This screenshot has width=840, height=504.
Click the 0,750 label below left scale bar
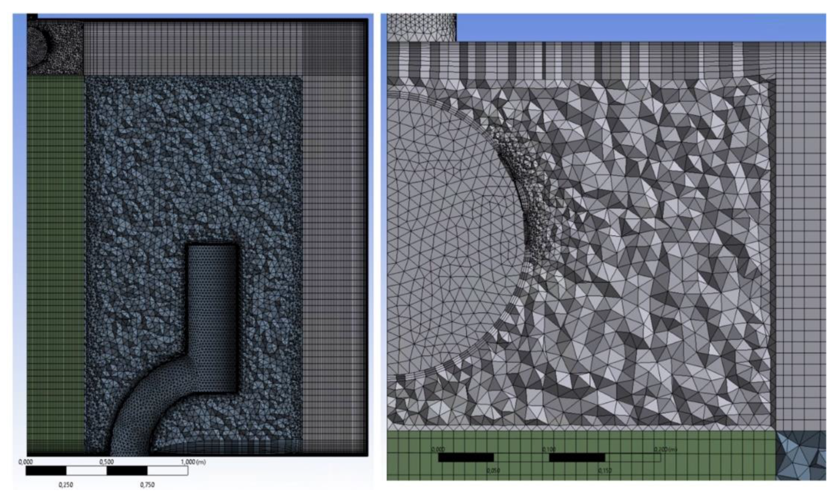pyautogui.click(x=147, y=485)
